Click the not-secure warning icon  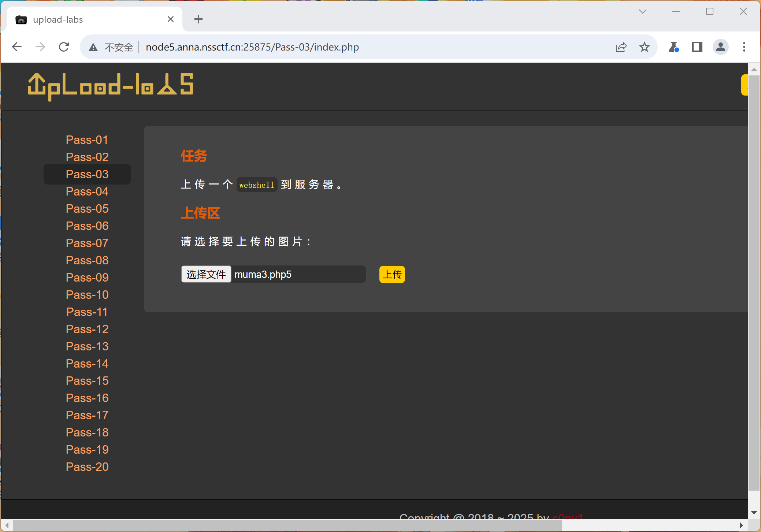(93, 47)
